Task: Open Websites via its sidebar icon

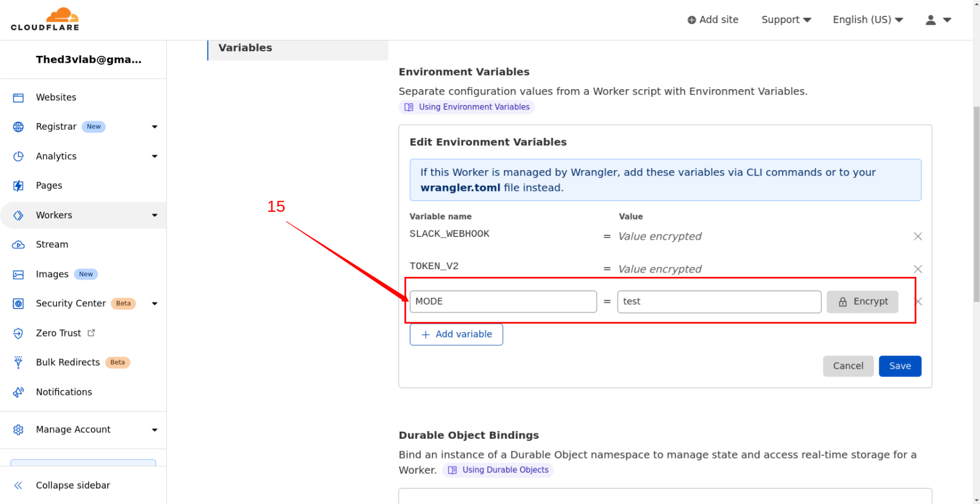Action: (x=18, y=97)
